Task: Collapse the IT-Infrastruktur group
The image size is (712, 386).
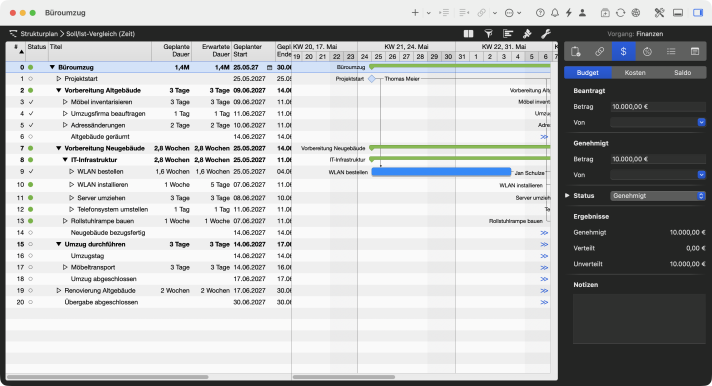Action: click(65, 160)
